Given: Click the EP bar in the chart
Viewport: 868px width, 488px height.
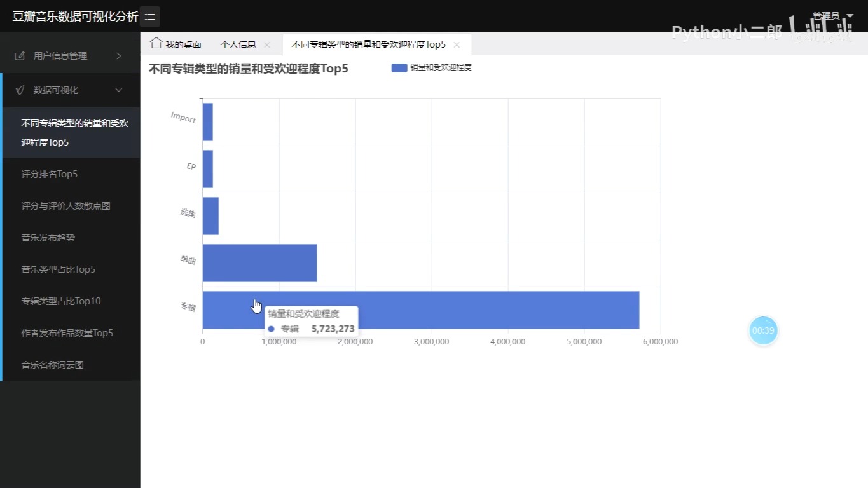Looking at the screenshot, I should (x=207, y=169).
